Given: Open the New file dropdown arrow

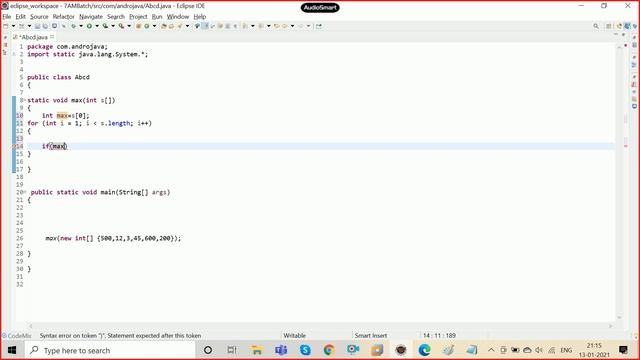Looking at the screenshot, I should point(13,26).
